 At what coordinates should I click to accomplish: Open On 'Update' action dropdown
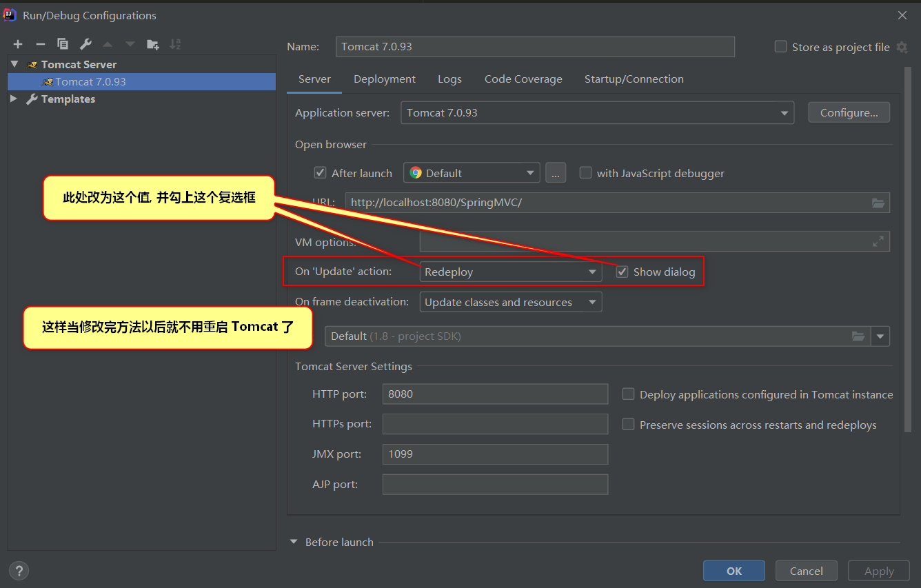(510, 272)
